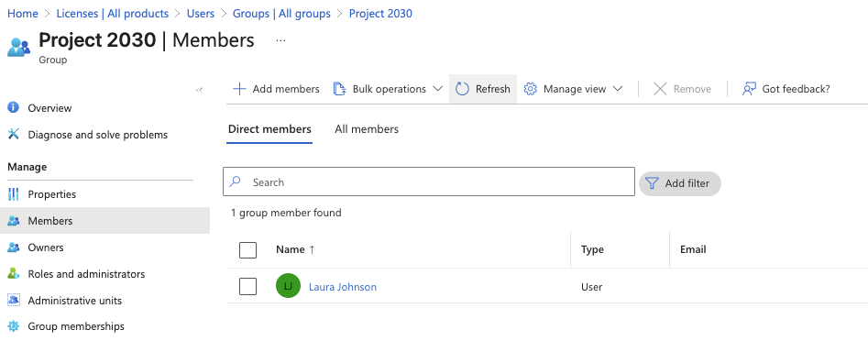Click the Overview info icon in sidebar

click(x=14, y=107)
